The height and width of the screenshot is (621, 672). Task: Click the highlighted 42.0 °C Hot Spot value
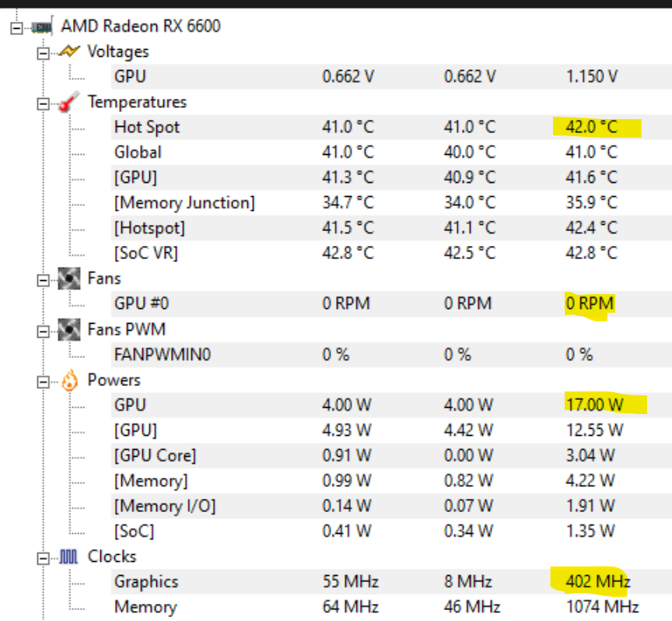(592, 127)
